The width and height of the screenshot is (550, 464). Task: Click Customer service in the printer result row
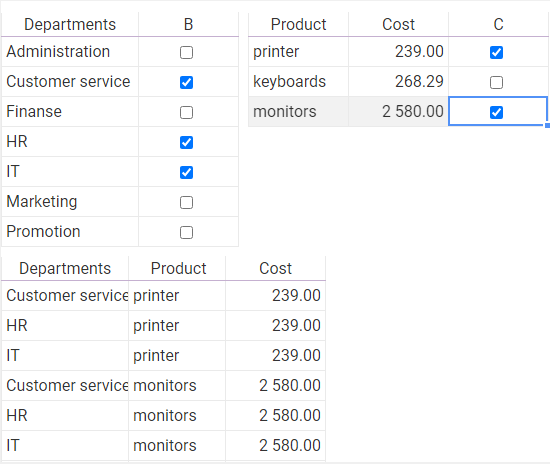(x=65, y=296)
